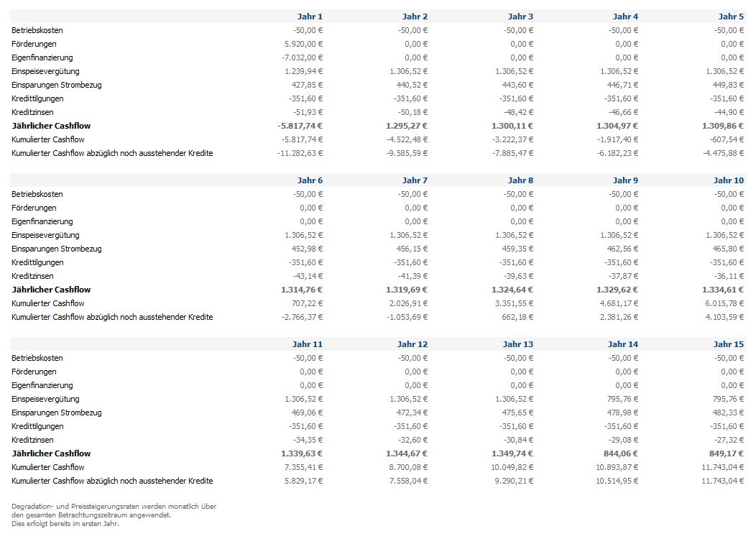Select the Jahr 5 column header
The width and height of the screenshot is (756, 539).
[731, 17]
